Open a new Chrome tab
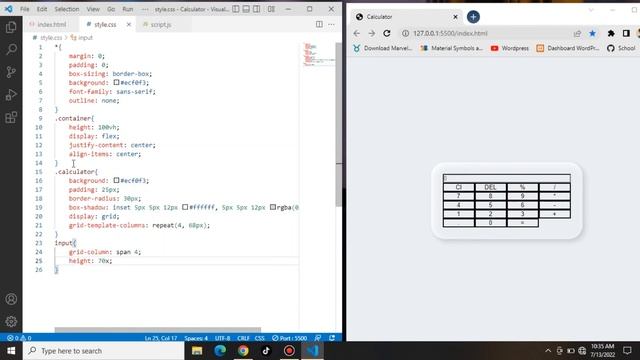Image resolution: width=640 pixels, height=360 pixels. point(473,17)
